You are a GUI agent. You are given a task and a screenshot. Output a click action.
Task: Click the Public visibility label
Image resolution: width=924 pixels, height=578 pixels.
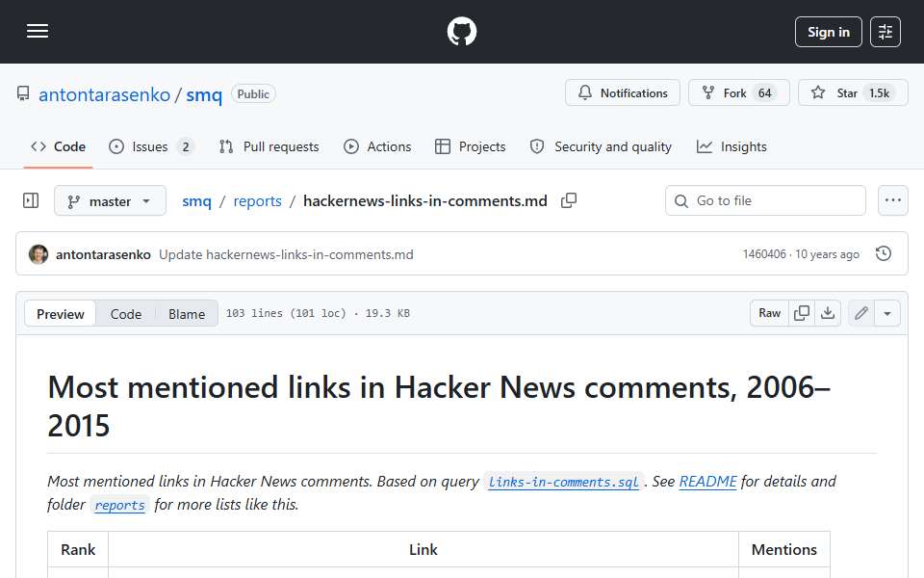pos(253,94)
